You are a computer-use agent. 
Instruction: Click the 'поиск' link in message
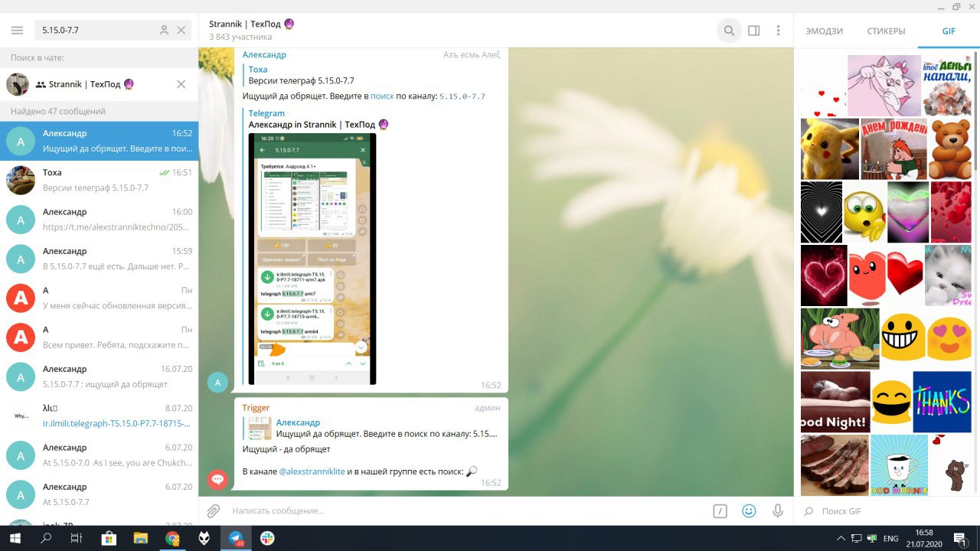(382, 96)
